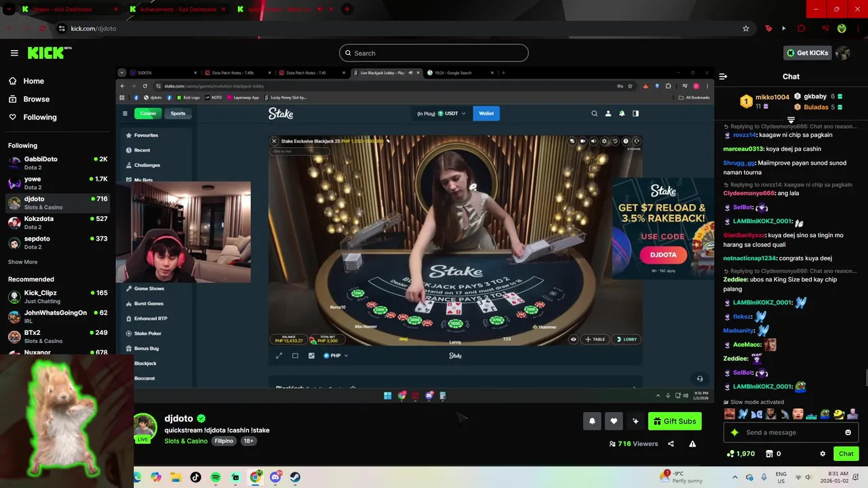This screenshot has height=488, width=868.
Task: Open the Kick hamburger menu
Action: point(14,53)
